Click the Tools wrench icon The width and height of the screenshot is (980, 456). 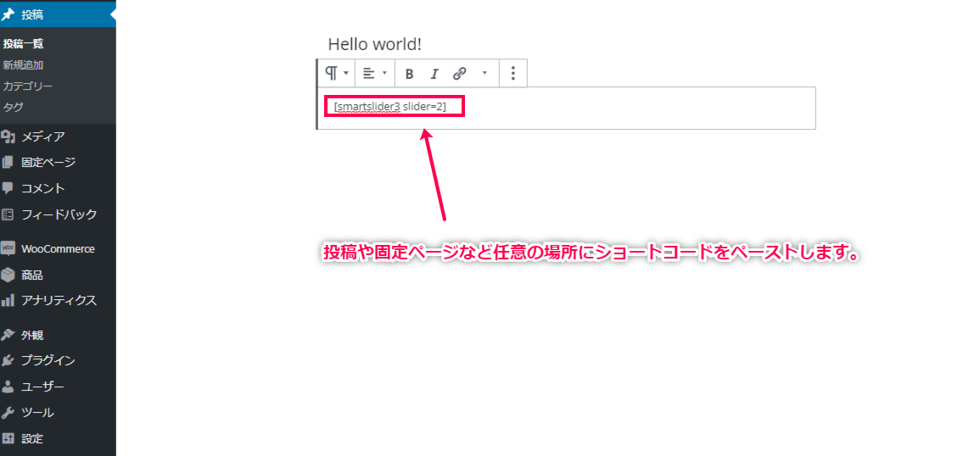pos(8,413)
